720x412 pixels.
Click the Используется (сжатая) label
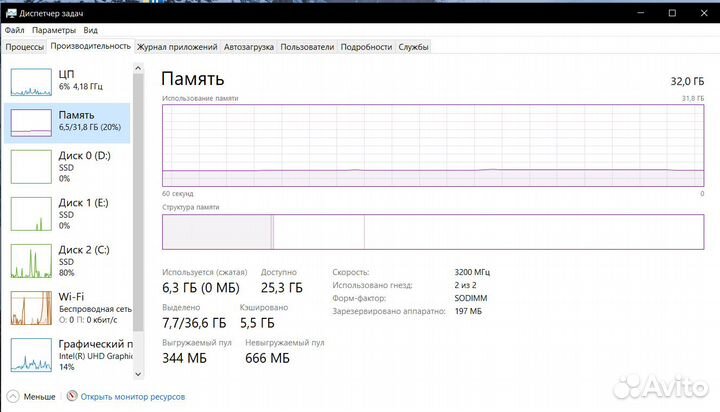[x=204, y=272]
